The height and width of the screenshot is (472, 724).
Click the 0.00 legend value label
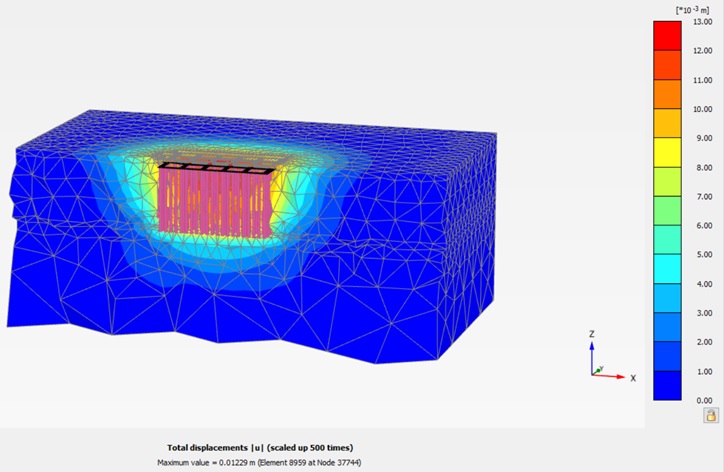coord(702,400)
